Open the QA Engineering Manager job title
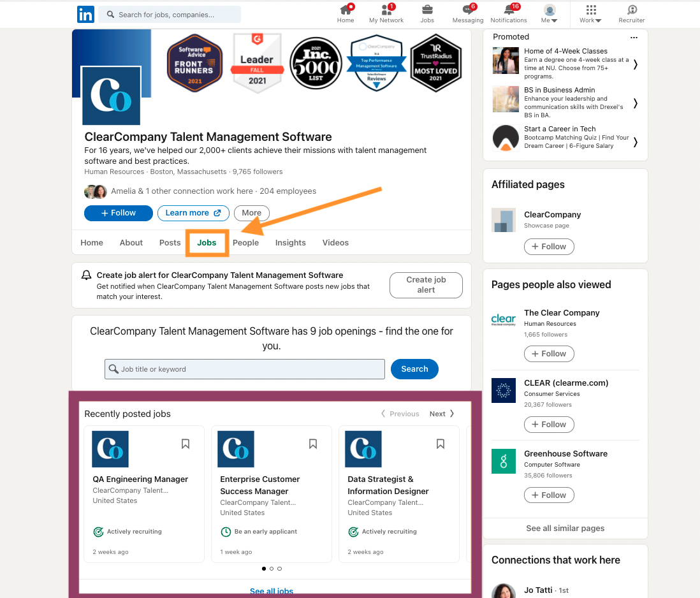The width and height of the screenshot is (700, 598). coord(140,479)
